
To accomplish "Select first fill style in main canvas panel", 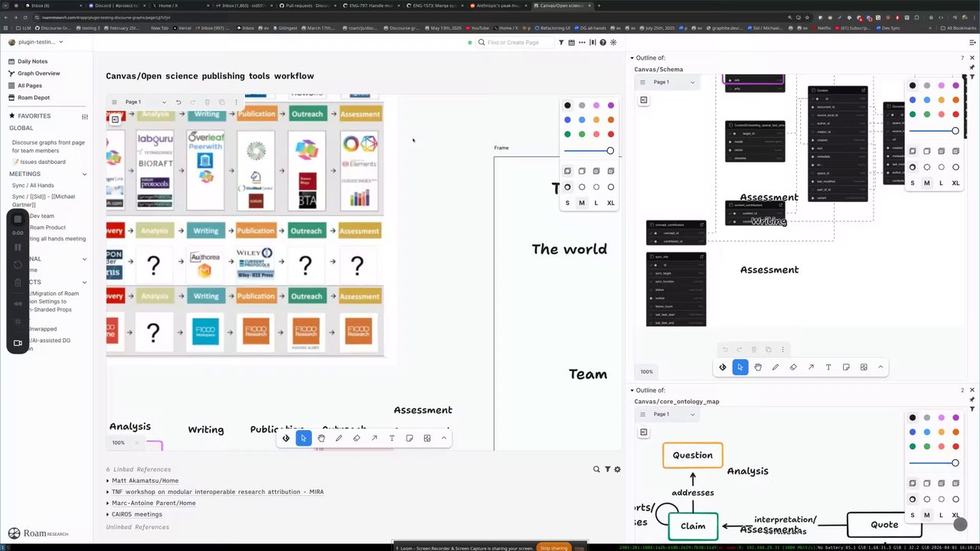I will click(567, 171).
